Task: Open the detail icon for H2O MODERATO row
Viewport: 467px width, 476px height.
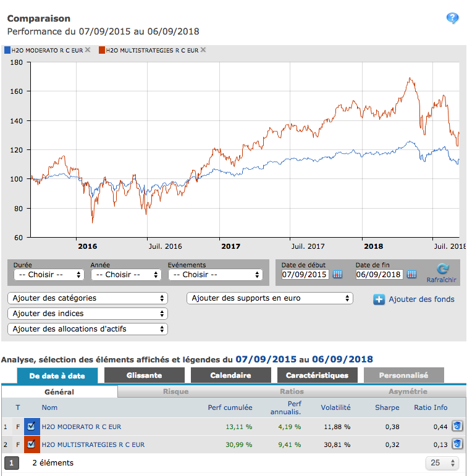Action: (457, 426)
